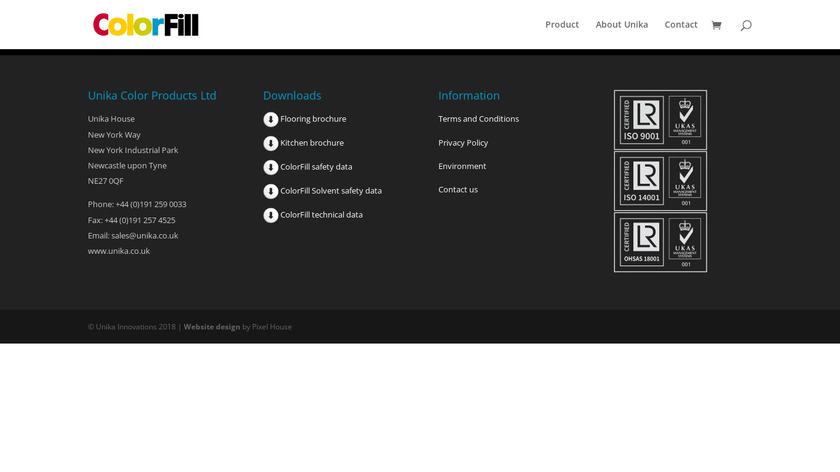Click the fax number +44 (0)191 257 4525
840x472 pixels.
[x=140, y=220]
